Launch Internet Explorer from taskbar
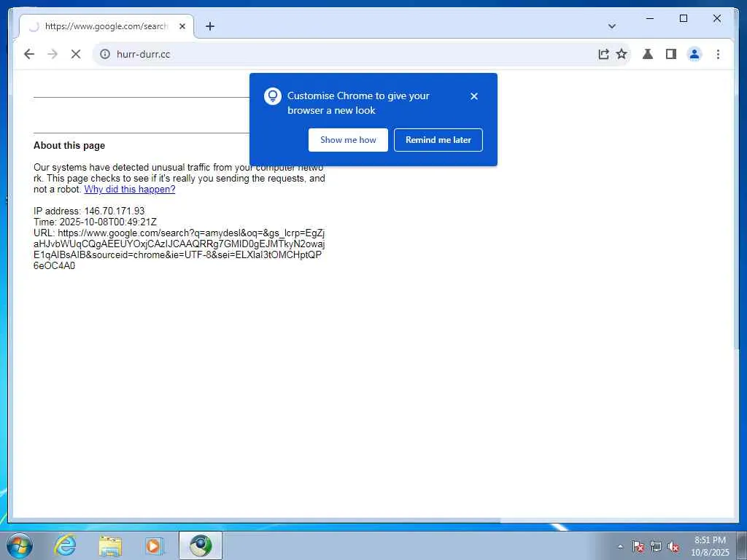This screenshot has width=747, height=560. [65, 545]
